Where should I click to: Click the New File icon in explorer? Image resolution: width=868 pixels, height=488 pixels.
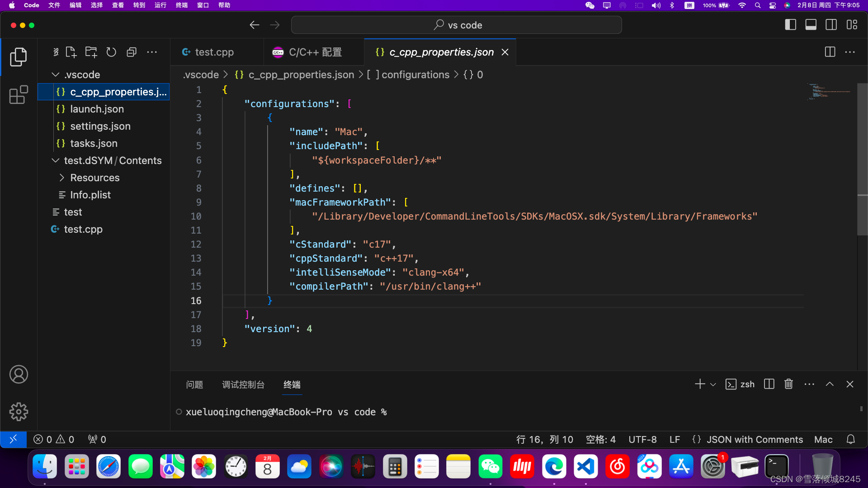tap(71, 52)
